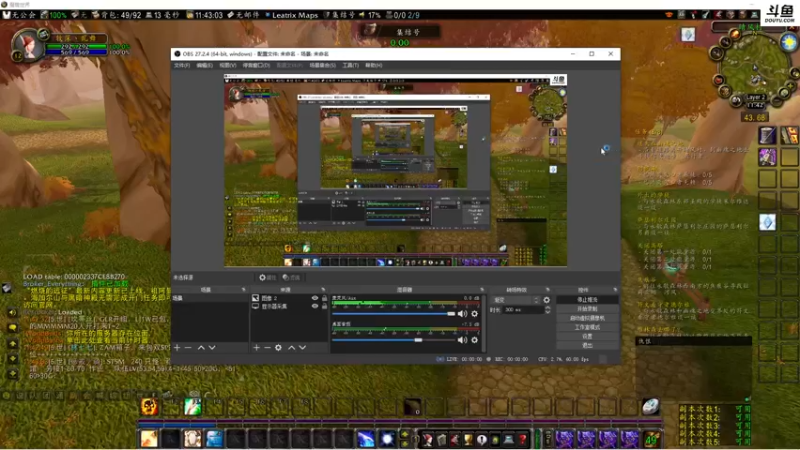This screenshot has height=450, width=800.
Task: Move the scene down in the Scenes panel
Action: pyautogui.click(x=212, y=347)
